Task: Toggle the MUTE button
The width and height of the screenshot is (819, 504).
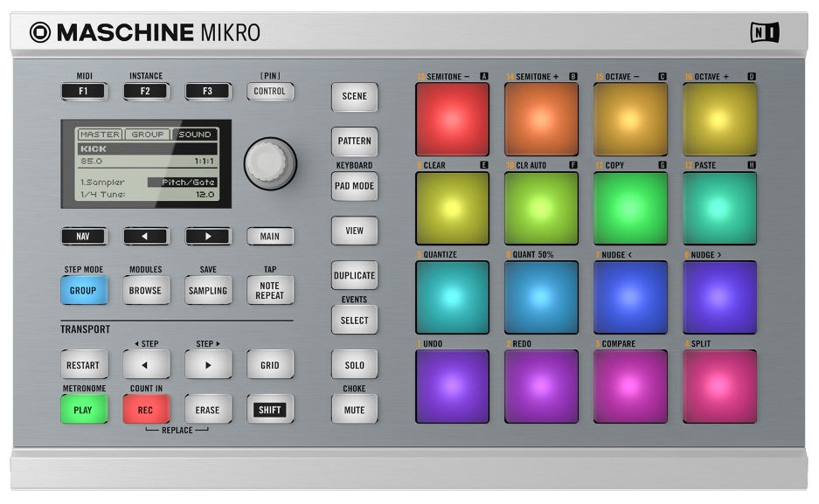Action: click(354, 410)
